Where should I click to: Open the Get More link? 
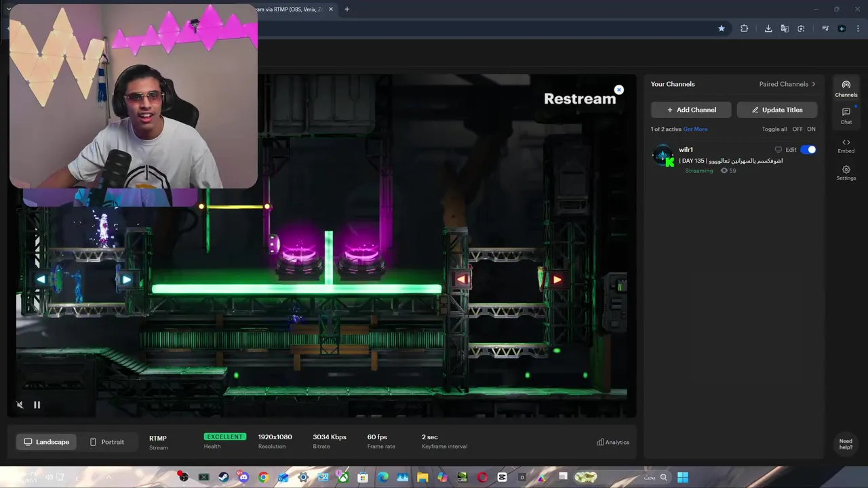(x=695, y=129)
